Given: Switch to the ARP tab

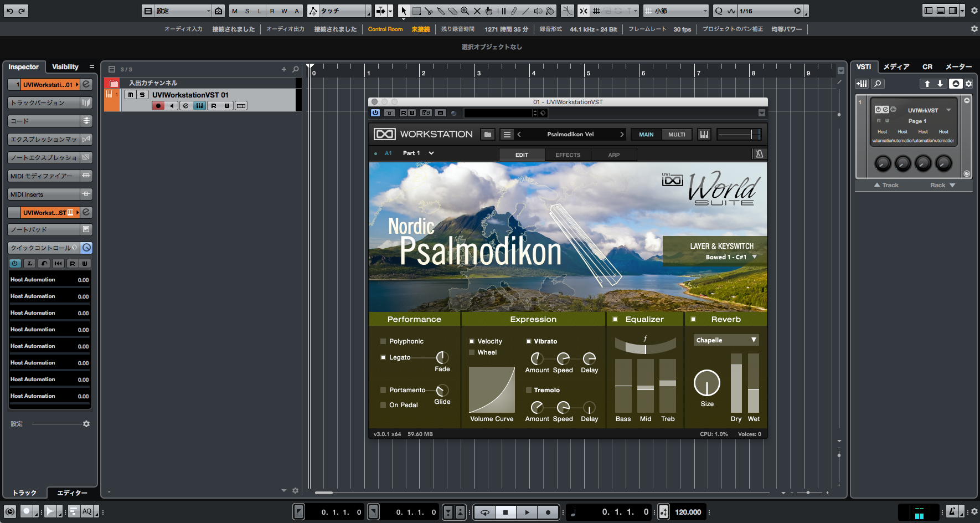Looking at the screenshot, I should click(614, 155).
